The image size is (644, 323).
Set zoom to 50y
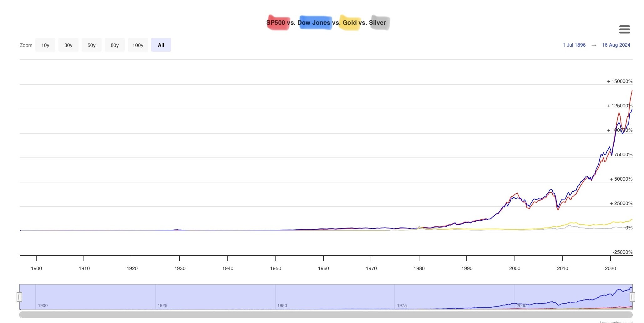[x=91, y=45]
